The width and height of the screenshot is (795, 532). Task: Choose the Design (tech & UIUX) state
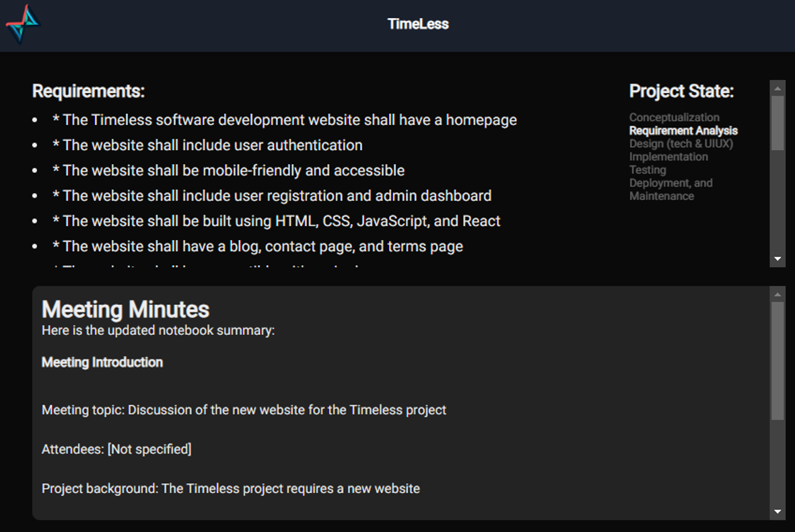pyautogui.click(x=681, y=143)
